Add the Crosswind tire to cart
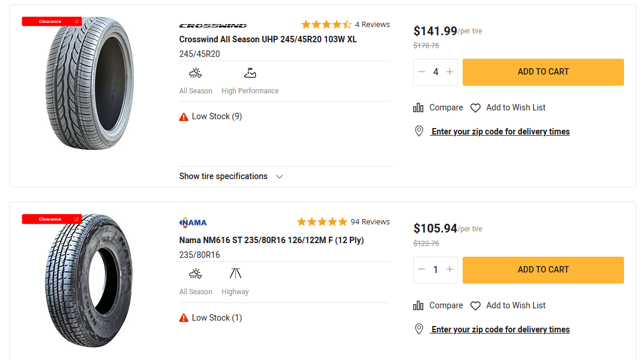 point(543,72)
